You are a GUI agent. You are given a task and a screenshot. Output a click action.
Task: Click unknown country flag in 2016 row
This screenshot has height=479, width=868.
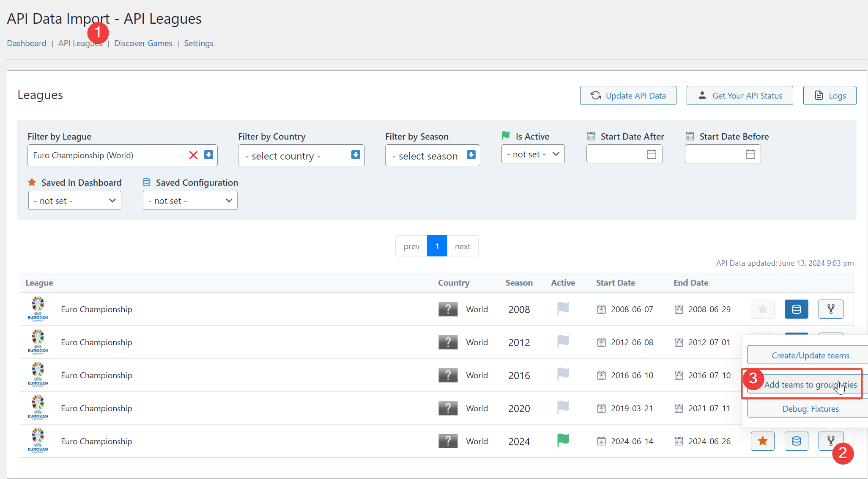click(x=448, y=375)
